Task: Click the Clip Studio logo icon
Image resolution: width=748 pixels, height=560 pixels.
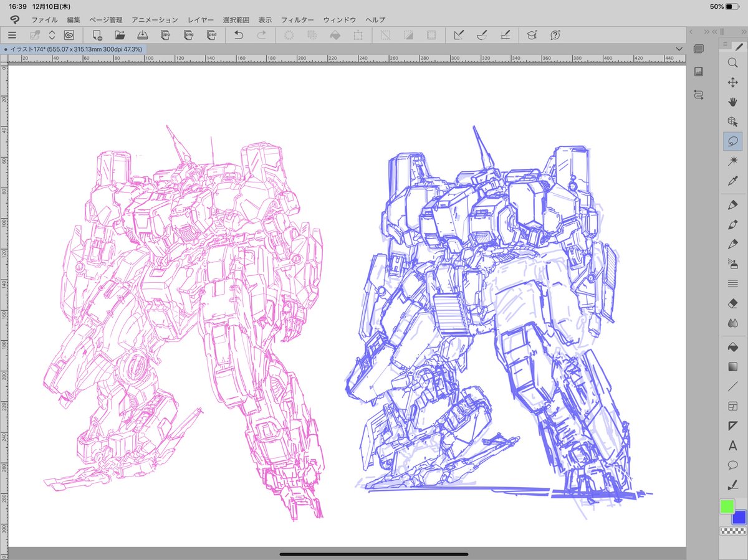Action: point(14,20)
